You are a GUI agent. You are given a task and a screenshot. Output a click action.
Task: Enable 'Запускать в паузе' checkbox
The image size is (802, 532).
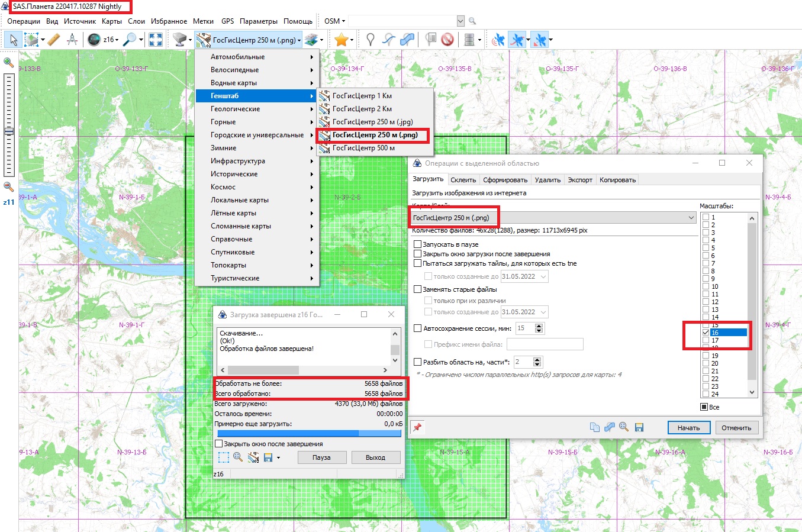click(x=418, y=244)
